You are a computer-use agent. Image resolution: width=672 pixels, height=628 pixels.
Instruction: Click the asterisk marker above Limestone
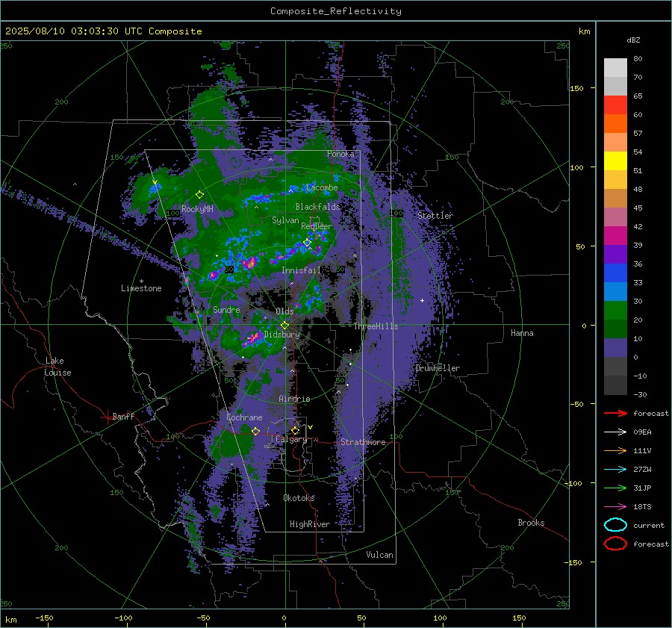coord(141,282)
